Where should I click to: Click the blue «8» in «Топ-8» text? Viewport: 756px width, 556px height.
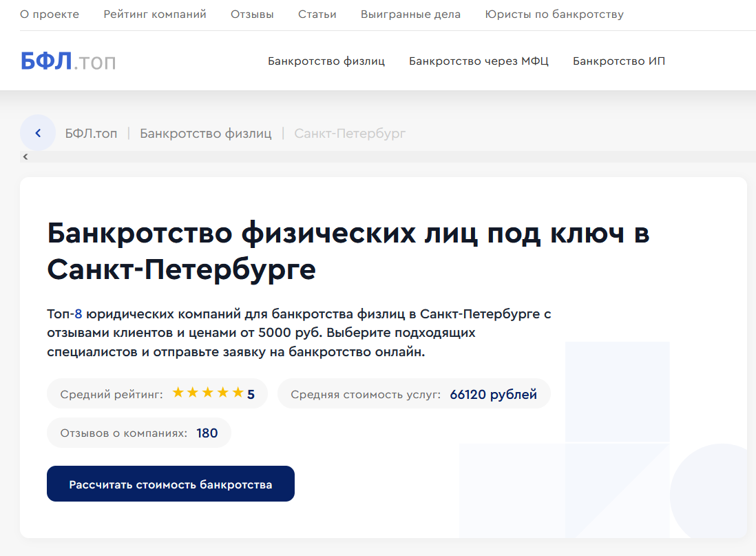pyautogui.click(x=78, y=314)
